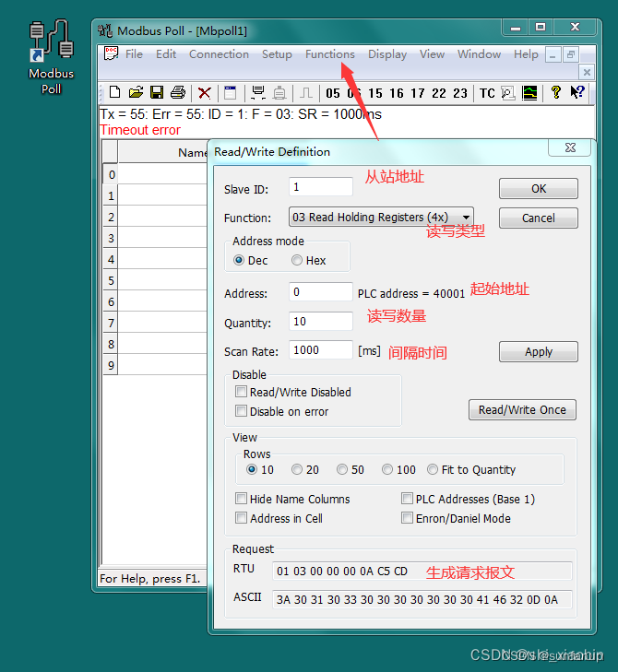
Task: Select the 20 rows radio button
Action: tap(297, 469)
